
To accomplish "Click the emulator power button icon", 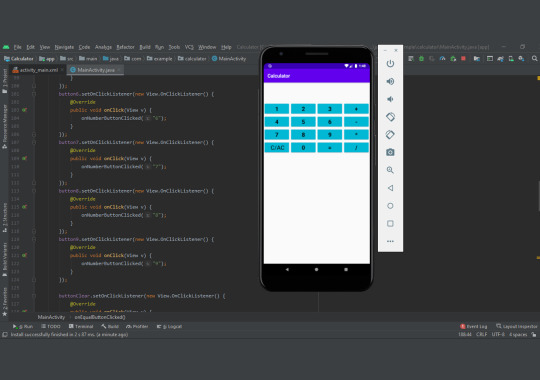I will click(390, 64).
